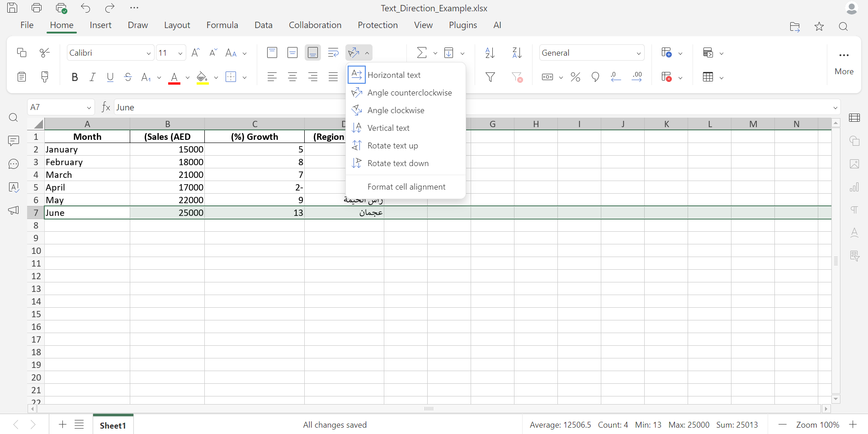The height and width of the screenshot is (434, 868).
Task: Apply percent style to the selection
Action: [x=575, y=77]
